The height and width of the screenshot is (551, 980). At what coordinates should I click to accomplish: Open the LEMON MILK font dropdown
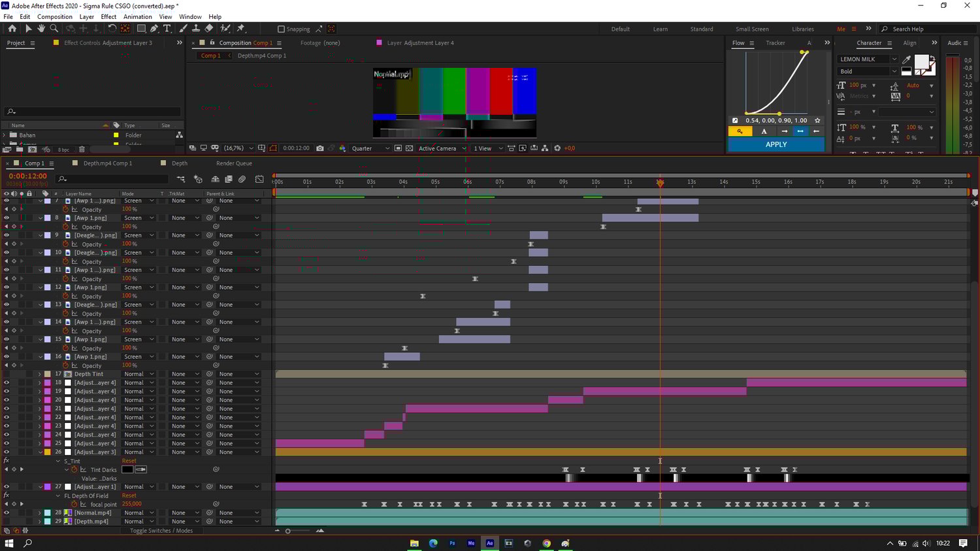[x=868, y=59]
